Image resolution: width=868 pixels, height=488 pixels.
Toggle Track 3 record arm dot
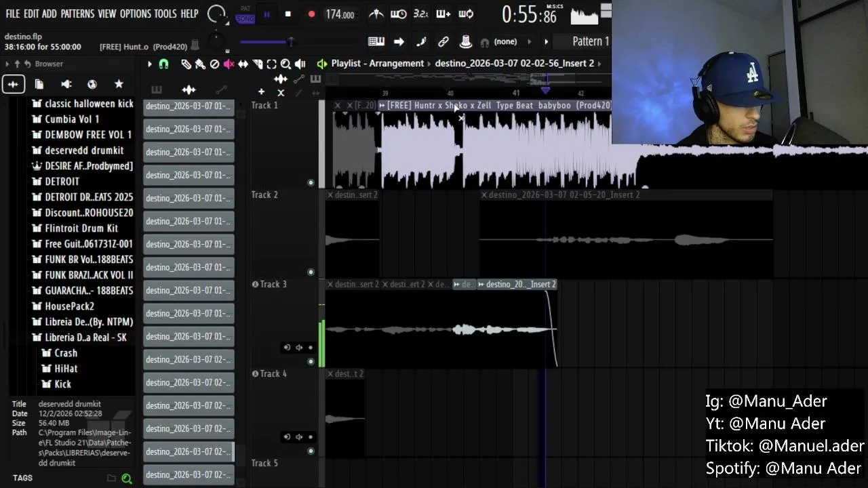tap(311, 348)
